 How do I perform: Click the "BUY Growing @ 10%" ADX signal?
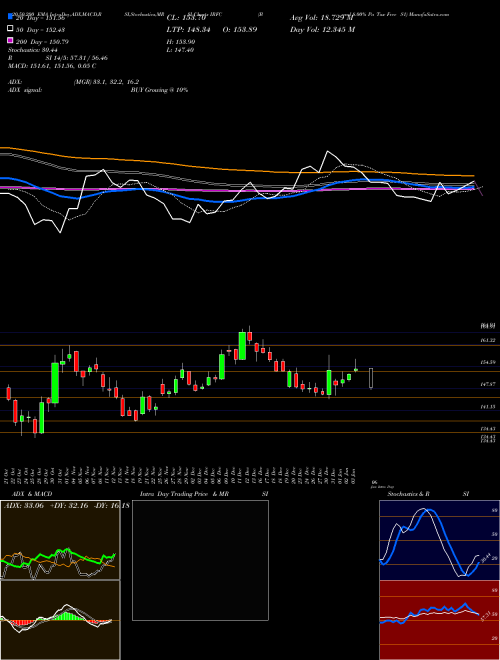[x=159, y=90]
